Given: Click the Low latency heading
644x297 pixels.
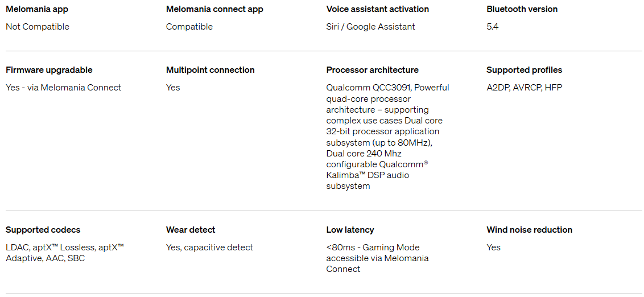Looking at the screenshot, I should click(350, 230).
